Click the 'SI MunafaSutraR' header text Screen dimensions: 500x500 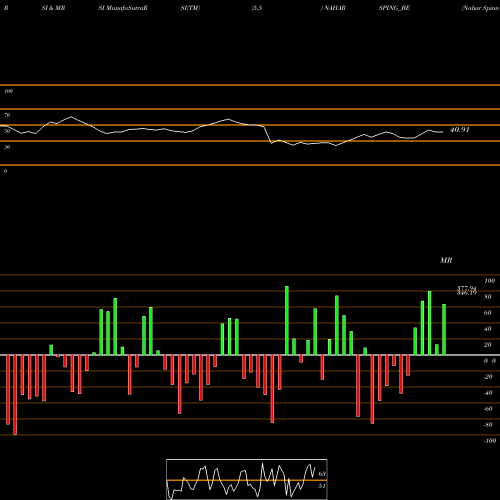click(x=123, y=8)
